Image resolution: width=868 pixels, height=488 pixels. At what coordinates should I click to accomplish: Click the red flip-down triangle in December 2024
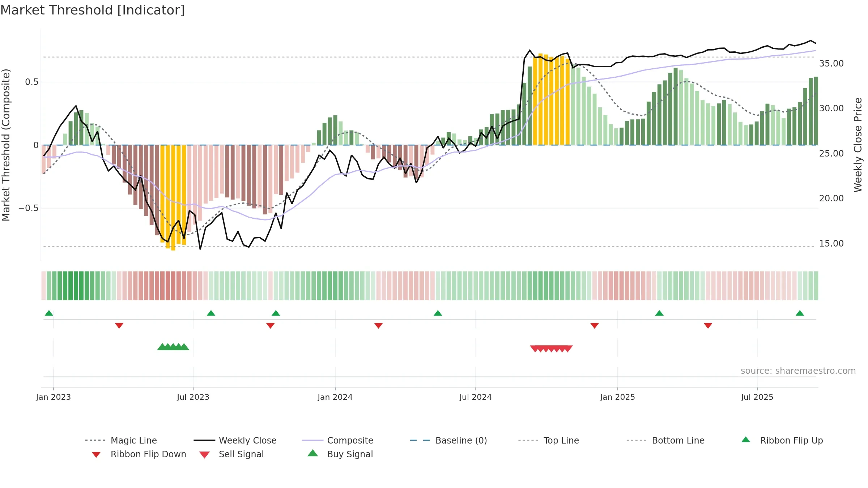point(594,326)
